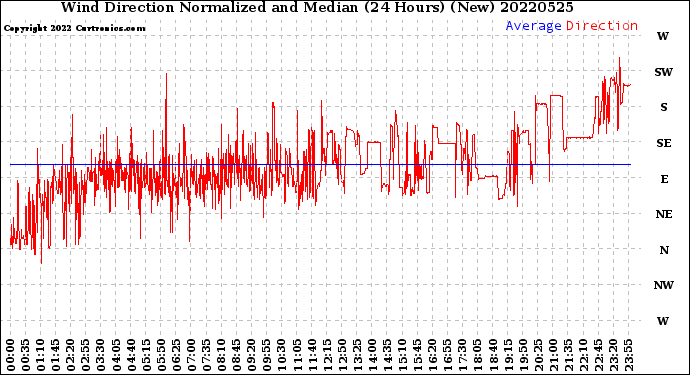Click the 21:35 time axis label
The image size is (690, 375).
pos(568,355)
